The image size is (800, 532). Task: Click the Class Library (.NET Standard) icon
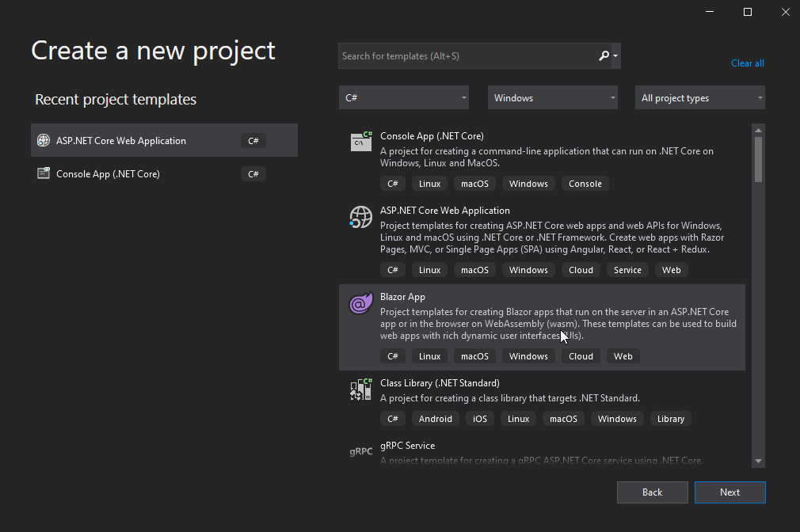tap(360, 389)
